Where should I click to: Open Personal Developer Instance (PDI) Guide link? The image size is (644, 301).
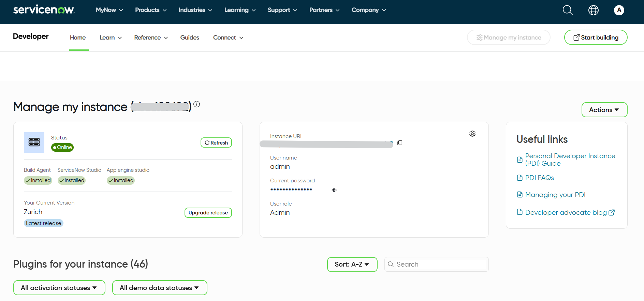click(570, 160)
